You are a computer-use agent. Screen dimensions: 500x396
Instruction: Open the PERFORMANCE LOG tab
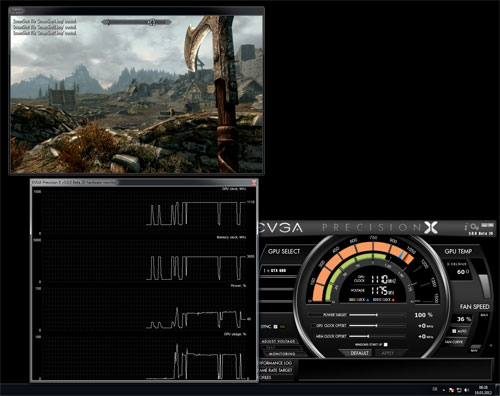pos(276,363)
